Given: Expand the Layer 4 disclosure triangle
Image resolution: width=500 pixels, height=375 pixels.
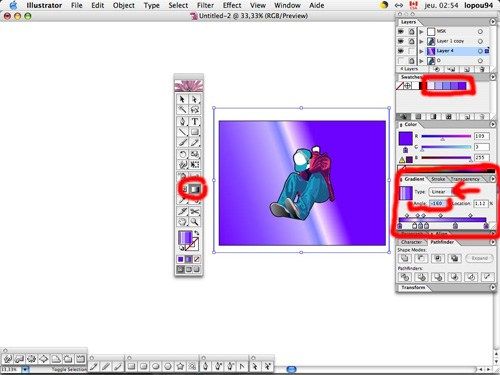Looking at the screenshot, I should click(x=422, y=51).
